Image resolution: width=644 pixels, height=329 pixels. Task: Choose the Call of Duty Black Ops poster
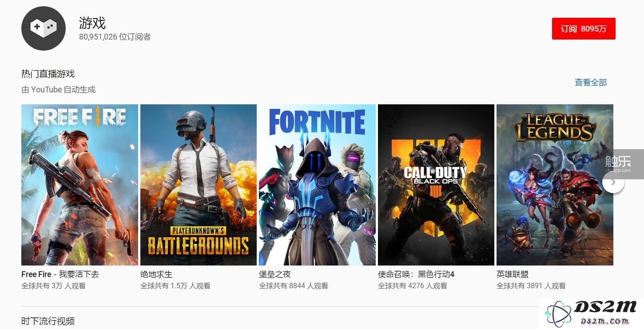click(436, 185)
